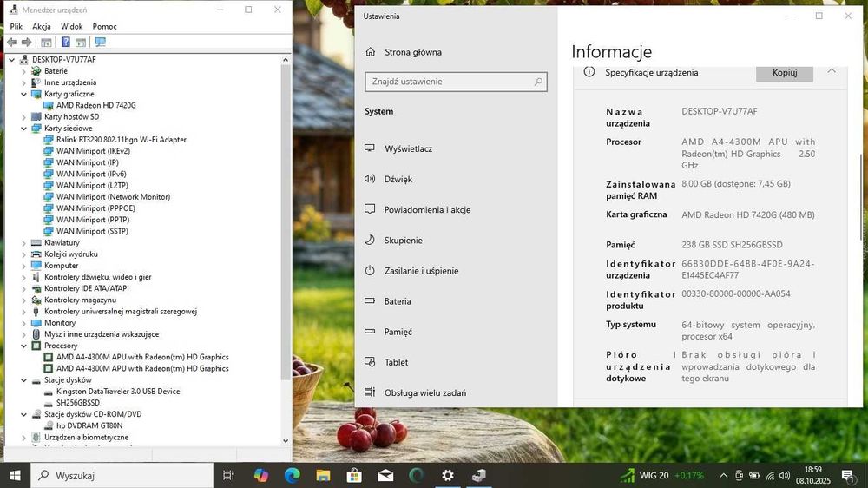The width and height of the screenshot is (868, 488).
Task: Click the volume icon in system tray
Action: 785,475
